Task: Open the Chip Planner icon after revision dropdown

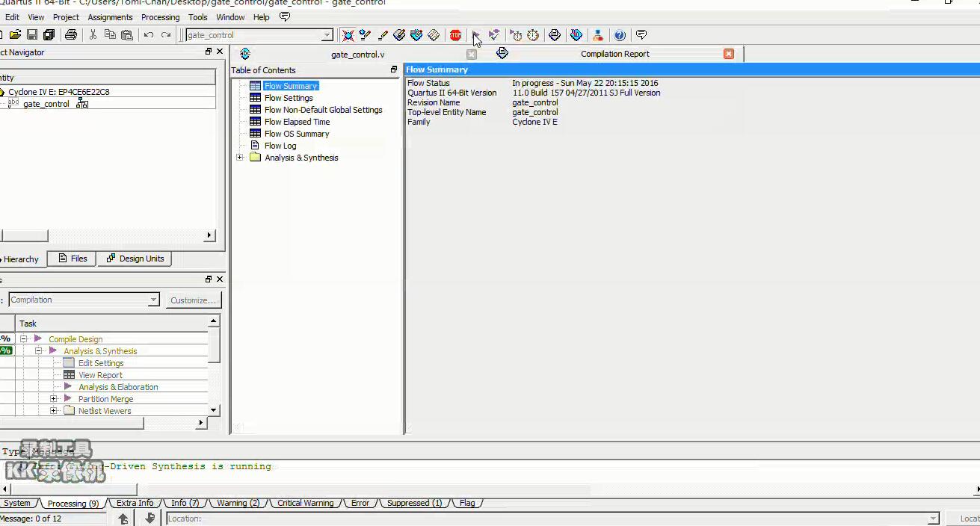Action: pos(348,35)
